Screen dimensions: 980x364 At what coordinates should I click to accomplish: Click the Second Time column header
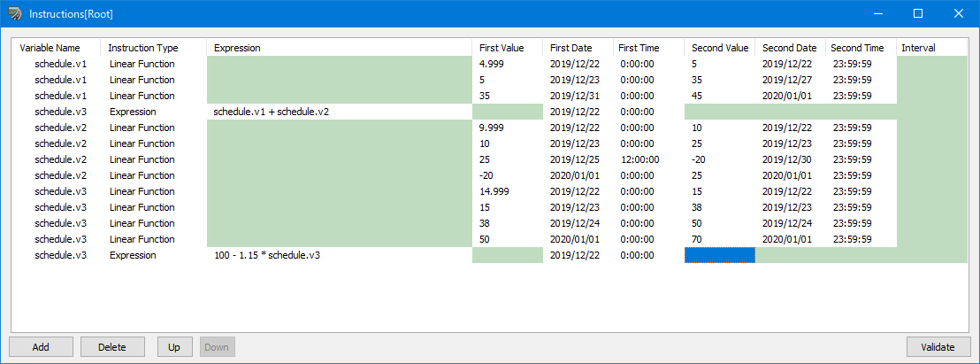click(861, 48)
